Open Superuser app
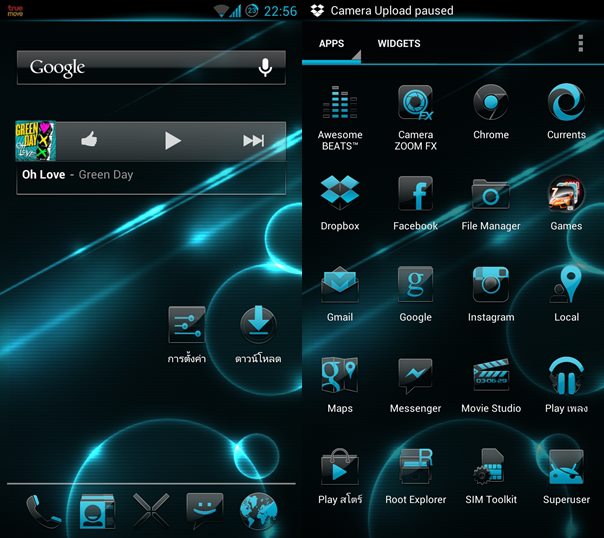Viewport: 604px width, 538px height. click(x=566, y=467)
